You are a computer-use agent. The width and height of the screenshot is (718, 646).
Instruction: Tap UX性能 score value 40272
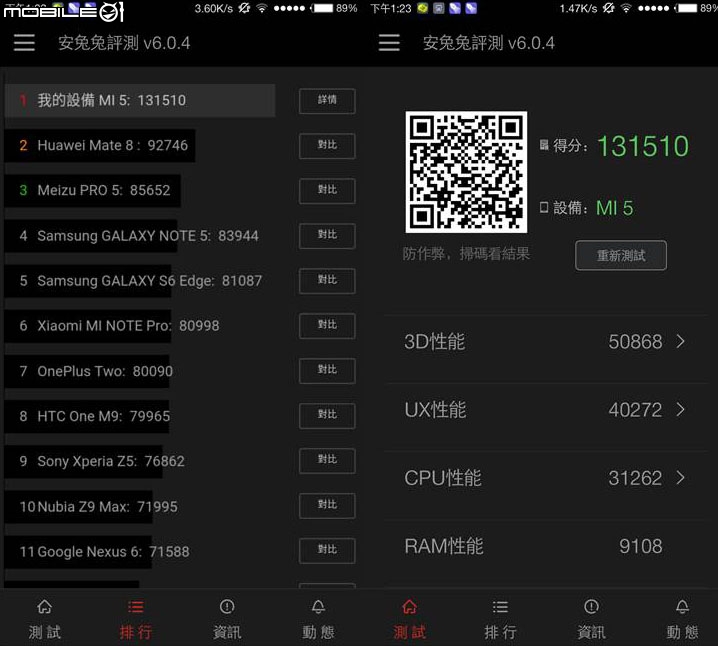[x=635, y=410]
